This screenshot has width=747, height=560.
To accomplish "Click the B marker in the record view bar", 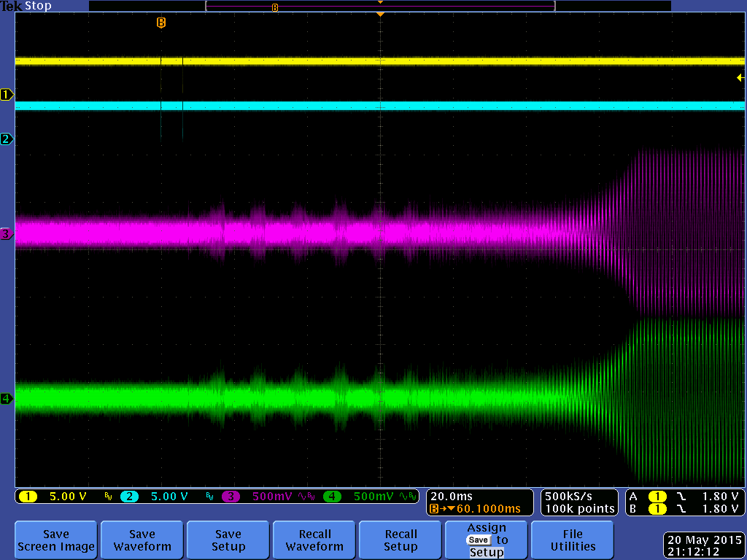I will [275, 7].
